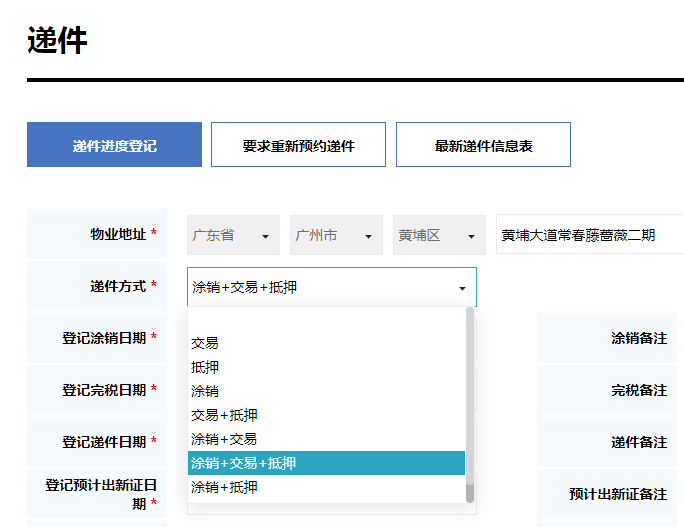Collapse the 递件方式 combo box arrow
Screen dimensions: 684x527
pos(462,288)
